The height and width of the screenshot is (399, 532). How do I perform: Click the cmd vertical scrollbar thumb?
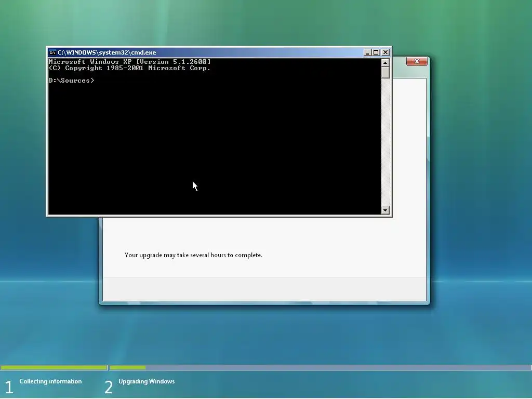(385, 73)
